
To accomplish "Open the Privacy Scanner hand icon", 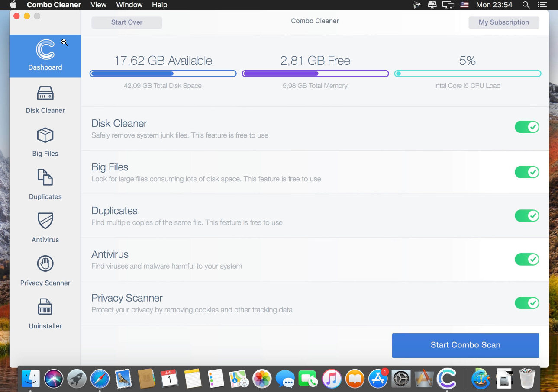I will pos(45,263).
